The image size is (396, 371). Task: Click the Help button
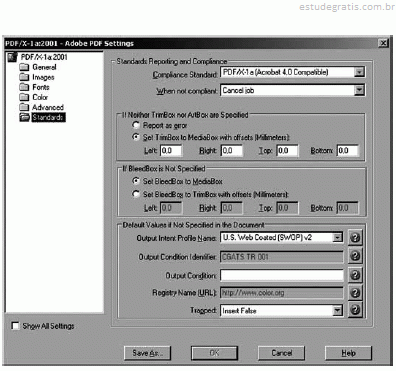click(x=348, y=353)
